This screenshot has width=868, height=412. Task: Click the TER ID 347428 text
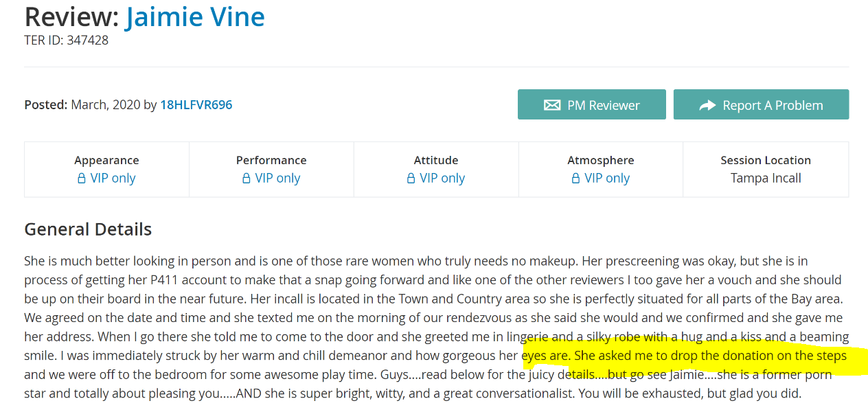pos(66,41)
